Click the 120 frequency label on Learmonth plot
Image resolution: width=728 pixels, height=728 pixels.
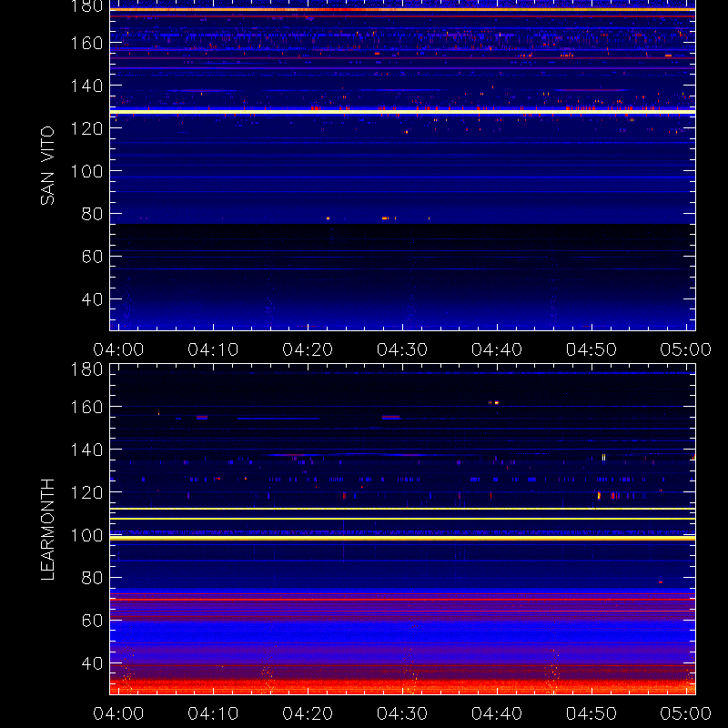pyautogui.click(x=86, y=492)
